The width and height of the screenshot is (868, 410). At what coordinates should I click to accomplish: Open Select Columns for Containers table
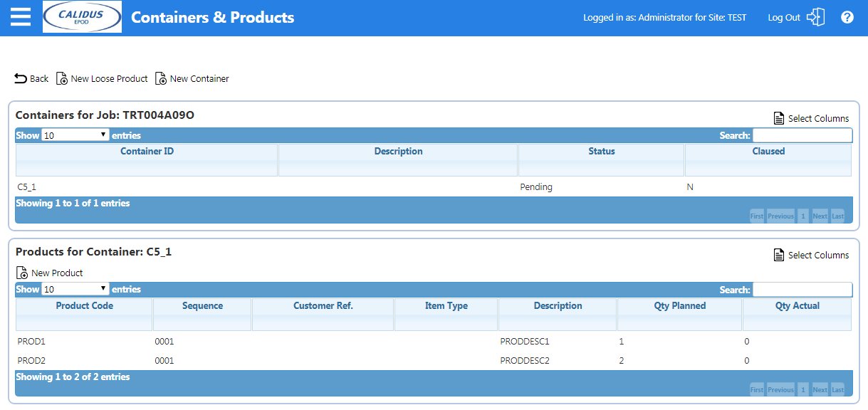pos(811,118)
